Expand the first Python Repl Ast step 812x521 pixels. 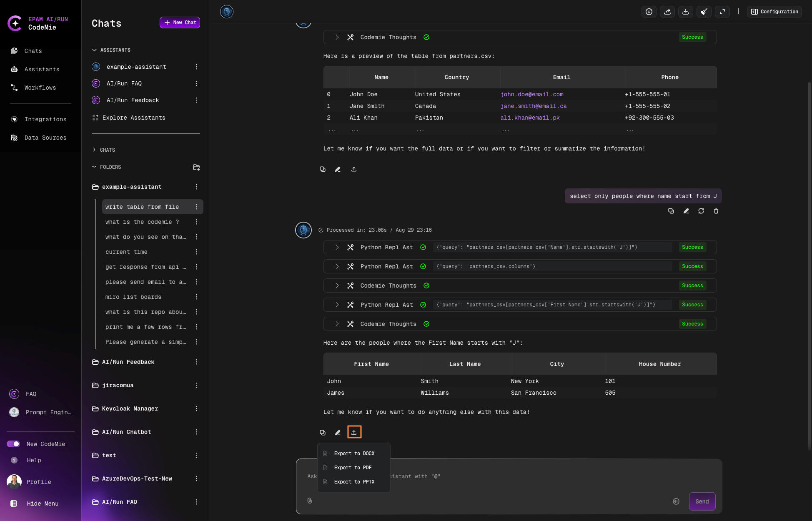pyautogui.click(x=337, y=247)
